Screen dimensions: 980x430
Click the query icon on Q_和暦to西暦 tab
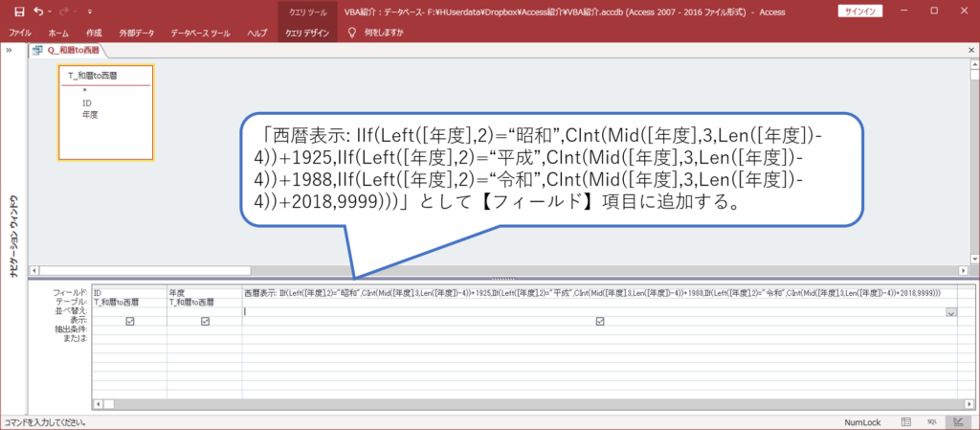(x=37, y=51)
